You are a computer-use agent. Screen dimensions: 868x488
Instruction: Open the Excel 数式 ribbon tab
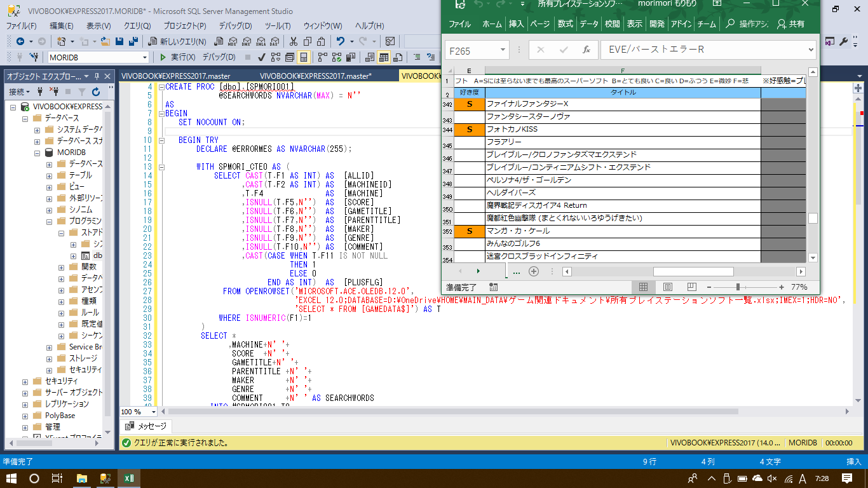(x=565, y=24)
